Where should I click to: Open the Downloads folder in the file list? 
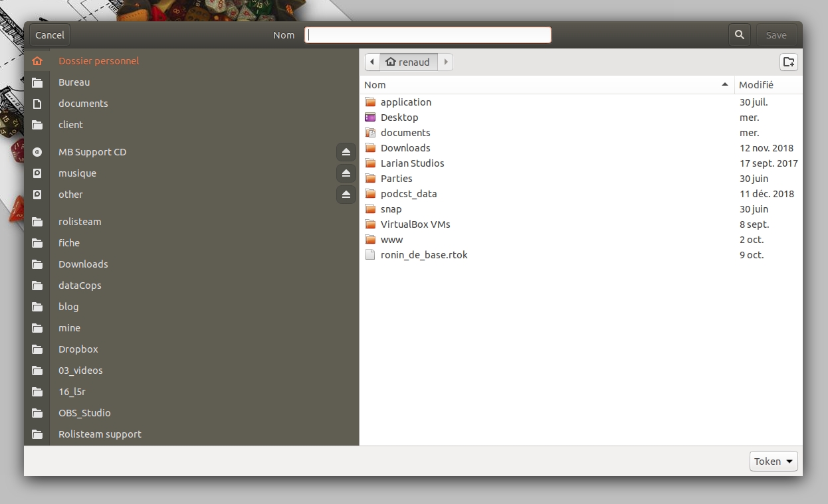coord(405,148)
